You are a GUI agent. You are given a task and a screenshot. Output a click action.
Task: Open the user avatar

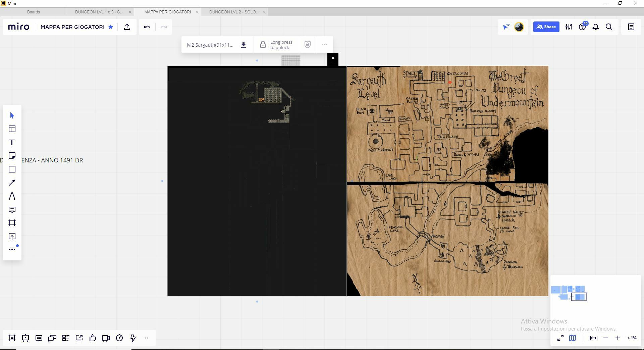pyautogui.click(x=519, y=27)
